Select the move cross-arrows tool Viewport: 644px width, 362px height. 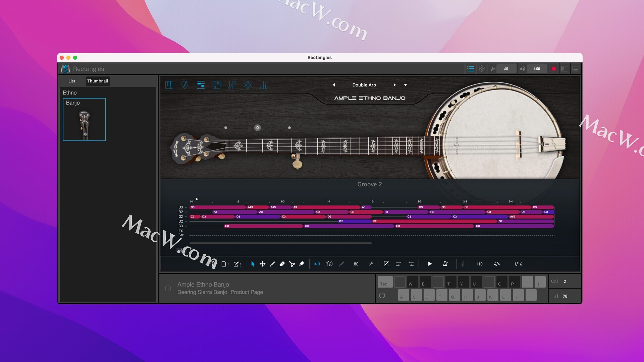tap(263, 264)
